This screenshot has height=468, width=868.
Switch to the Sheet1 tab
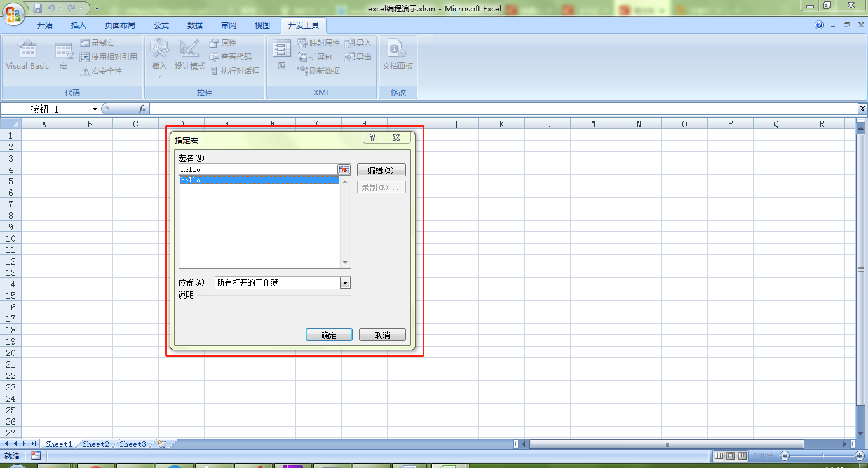pos(59,444)
